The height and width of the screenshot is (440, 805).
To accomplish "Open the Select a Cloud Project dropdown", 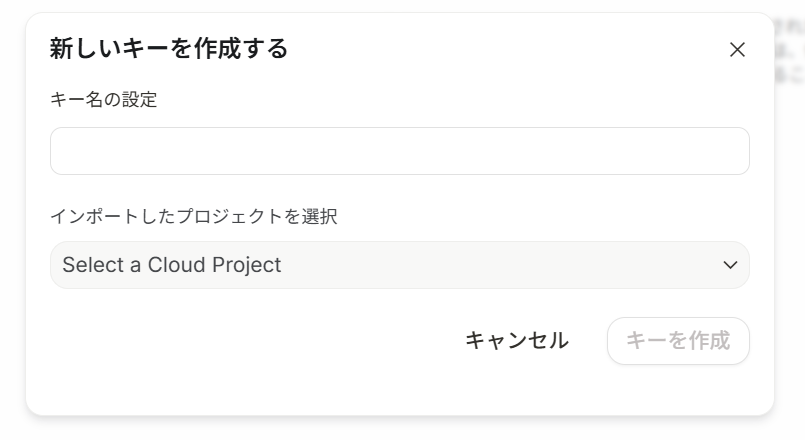I will (x=399, y=265).
